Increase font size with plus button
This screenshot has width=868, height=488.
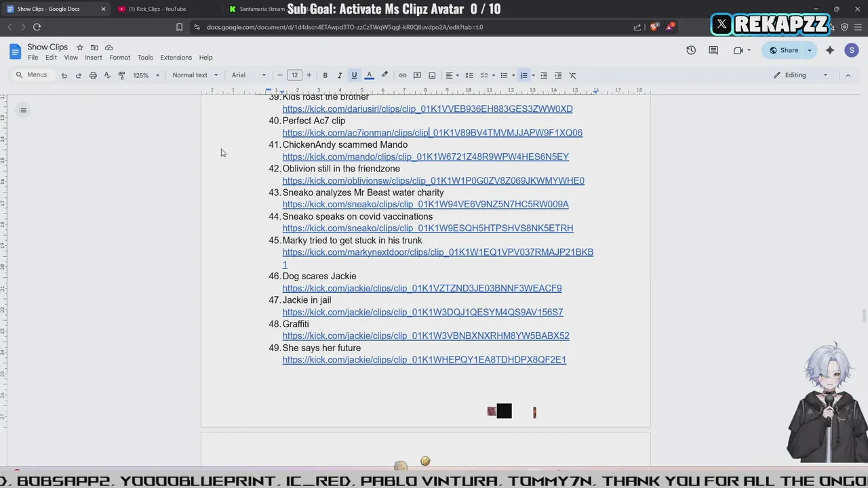click(309, 75)
